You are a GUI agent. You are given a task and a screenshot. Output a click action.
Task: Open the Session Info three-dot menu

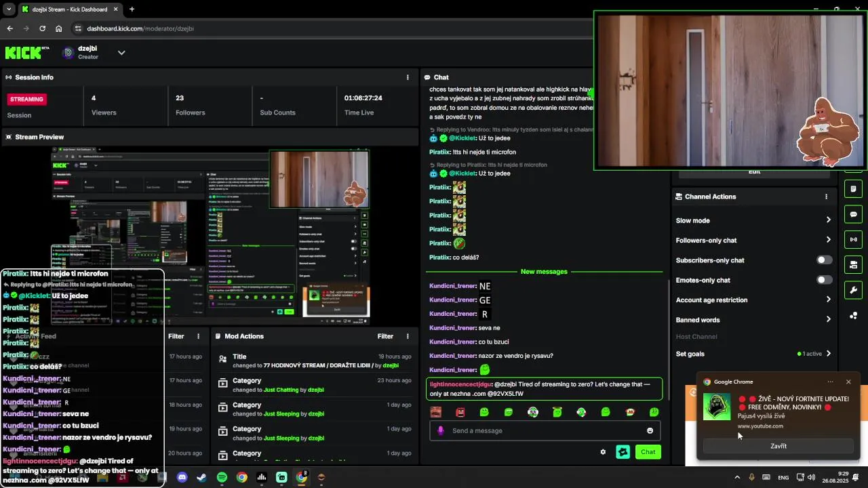tap(408, 77)
